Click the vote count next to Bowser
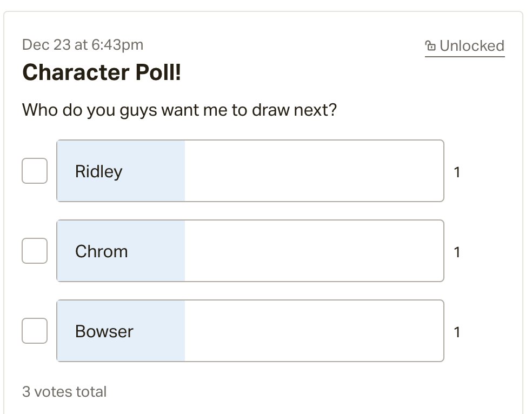 [x=457, y=332]
